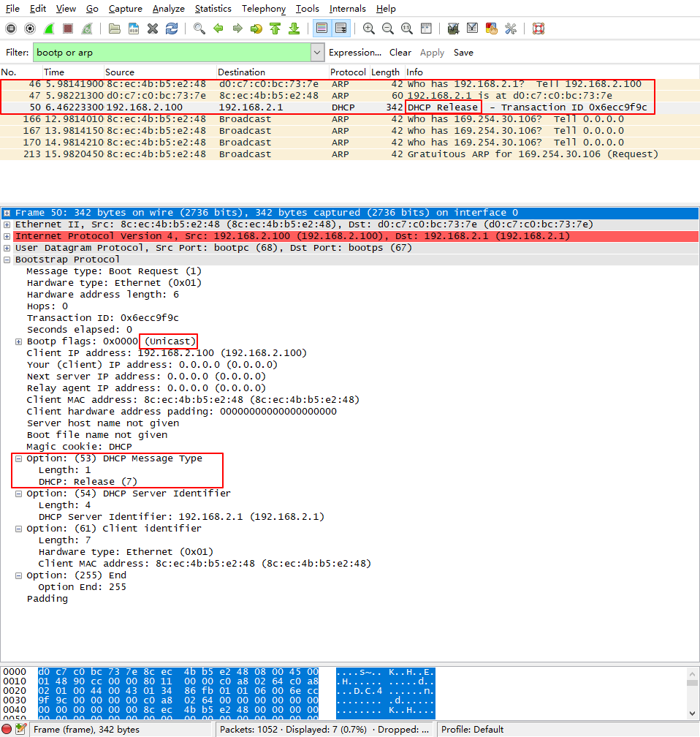Expand User Datagram Protocol section

[7, 248]
